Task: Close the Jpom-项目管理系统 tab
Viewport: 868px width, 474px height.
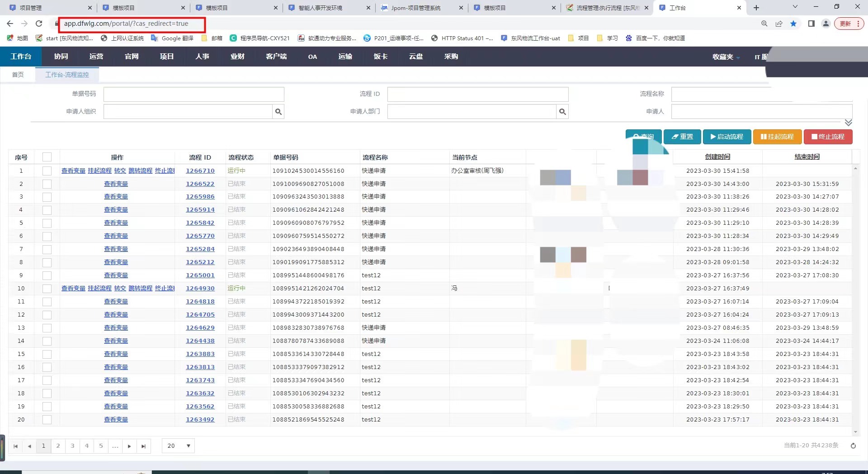Action: tap(461, 8)
